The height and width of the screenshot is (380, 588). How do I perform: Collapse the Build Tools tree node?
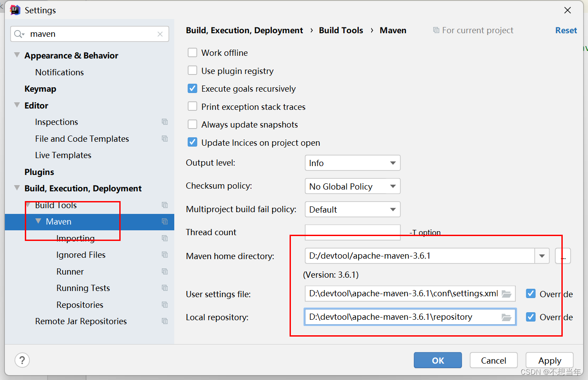click(28, 205)
